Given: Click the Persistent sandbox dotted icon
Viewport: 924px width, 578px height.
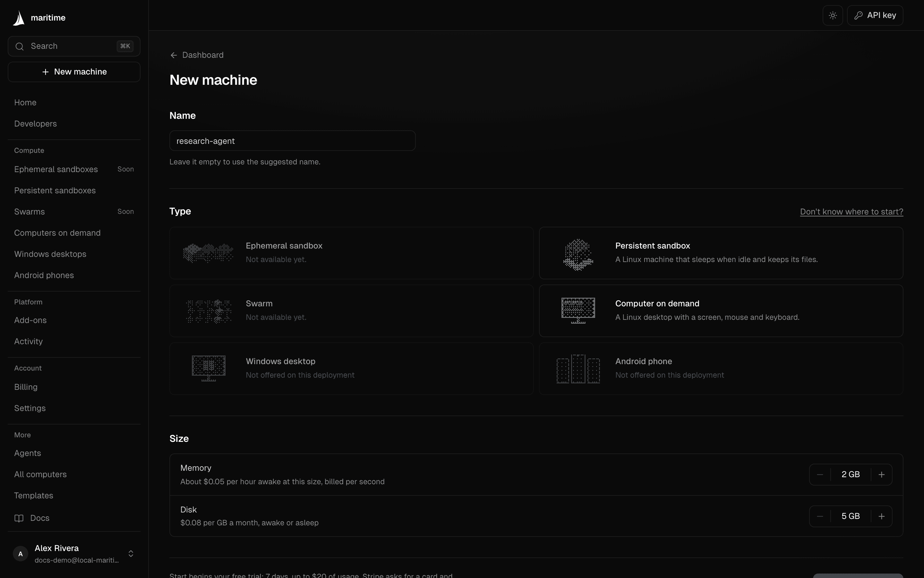Looking at the screenshot, I should click(x=578, y=254).
